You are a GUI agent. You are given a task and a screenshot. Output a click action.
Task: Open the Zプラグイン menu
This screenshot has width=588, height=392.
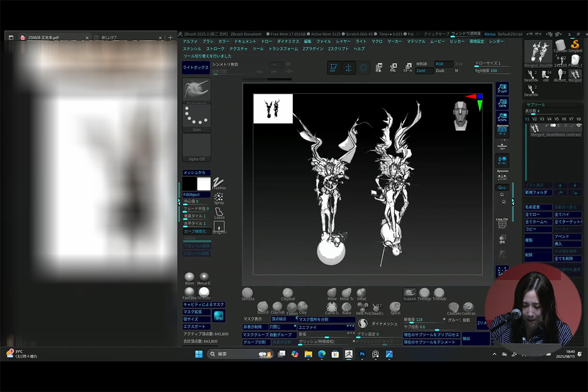point(312,49)
